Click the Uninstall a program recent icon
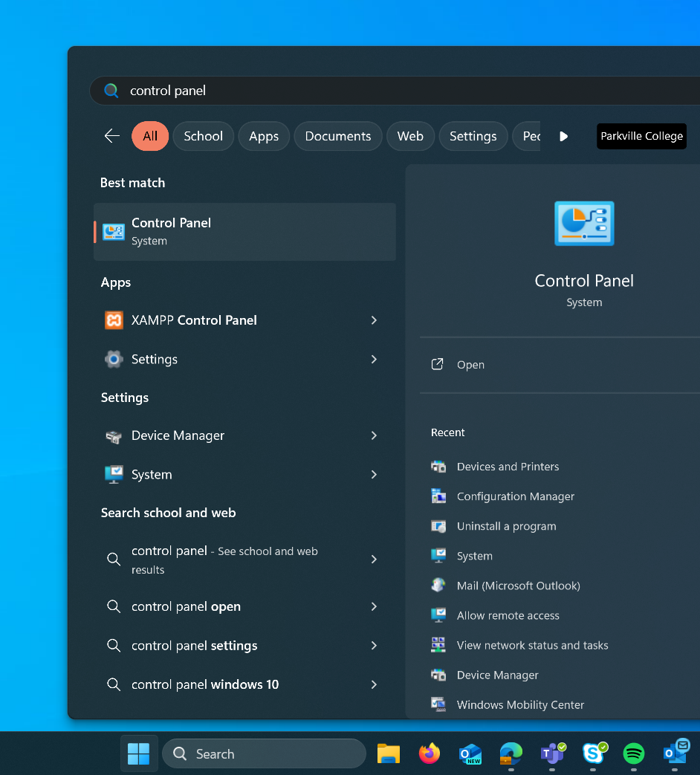Screen dimensions: 700x775 [438, 526]
